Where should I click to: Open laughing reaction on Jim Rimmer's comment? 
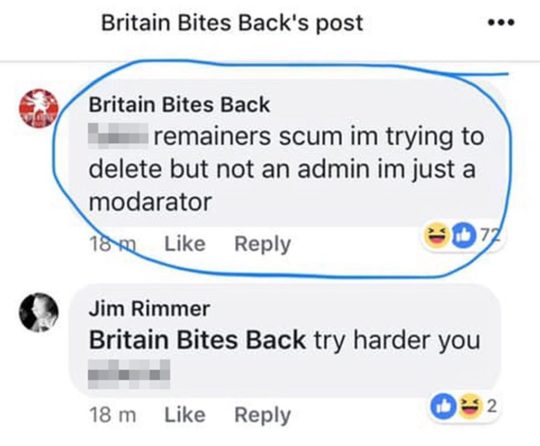click(470, 406)
